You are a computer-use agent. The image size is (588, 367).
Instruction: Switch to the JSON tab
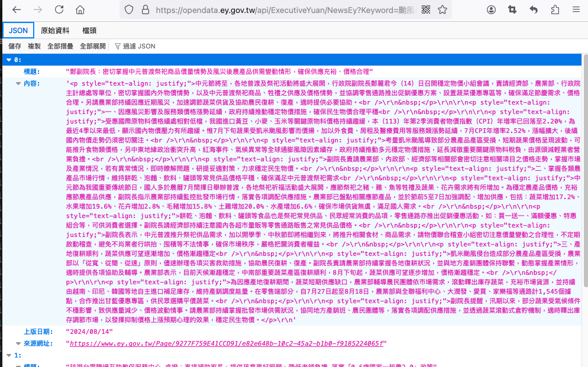[18, 30]
